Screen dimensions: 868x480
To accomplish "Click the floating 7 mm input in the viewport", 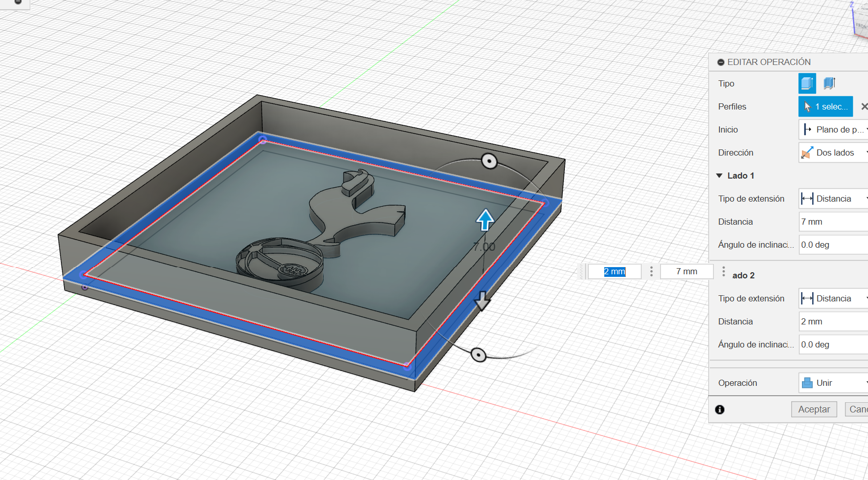I will pyautogui.click(x=687, y=271).
